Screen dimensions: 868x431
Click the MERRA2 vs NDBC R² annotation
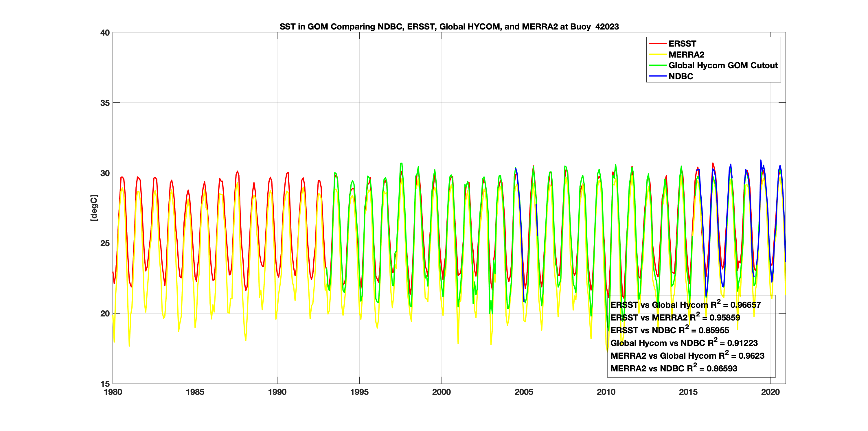point(674,368)
